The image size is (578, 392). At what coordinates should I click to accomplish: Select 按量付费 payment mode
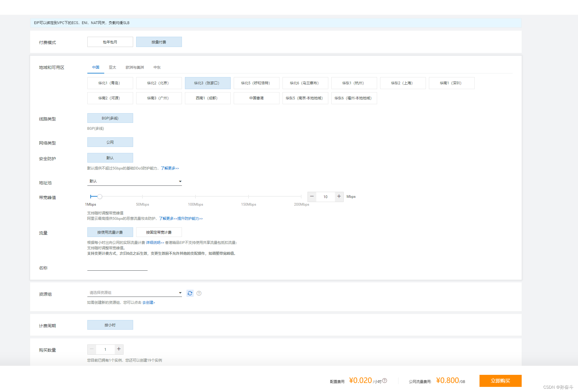pos(159,42)
